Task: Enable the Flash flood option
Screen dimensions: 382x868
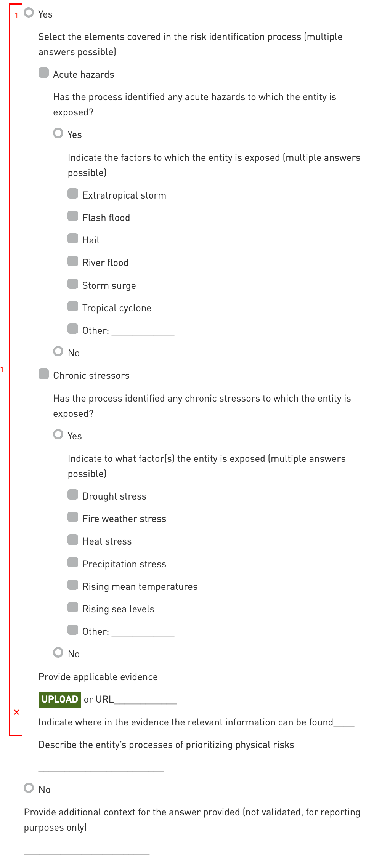Action: point(73,216)
